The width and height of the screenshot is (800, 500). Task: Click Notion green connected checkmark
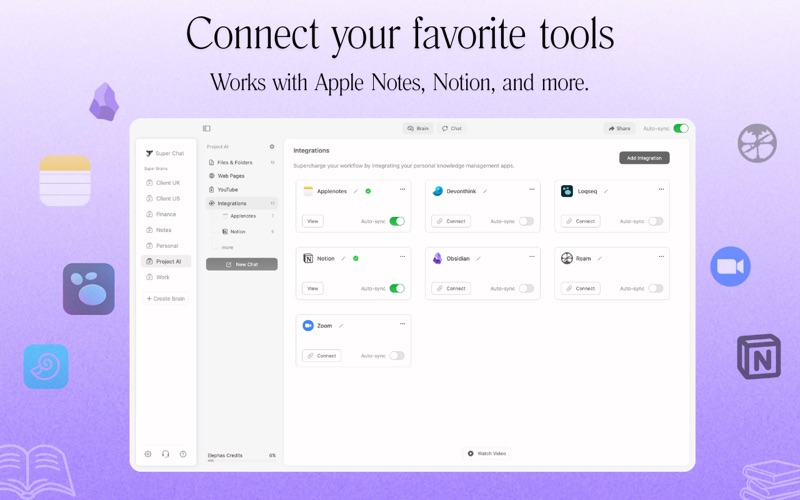356,258
